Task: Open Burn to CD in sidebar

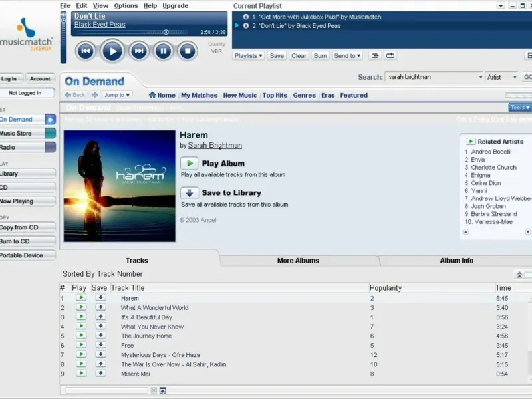Action: click(x=27, y=241)
